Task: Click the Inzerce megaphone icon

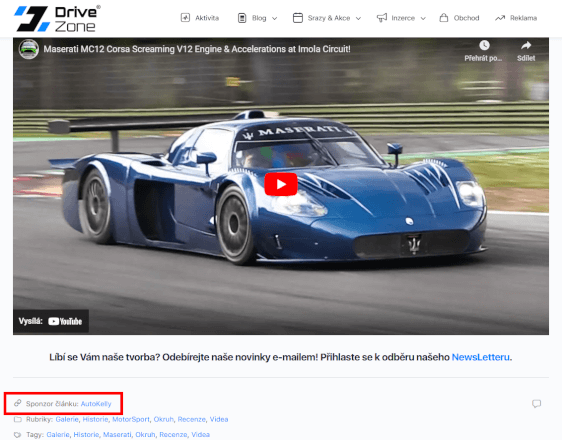Action: pyautogui.click(x=382, y=18)
